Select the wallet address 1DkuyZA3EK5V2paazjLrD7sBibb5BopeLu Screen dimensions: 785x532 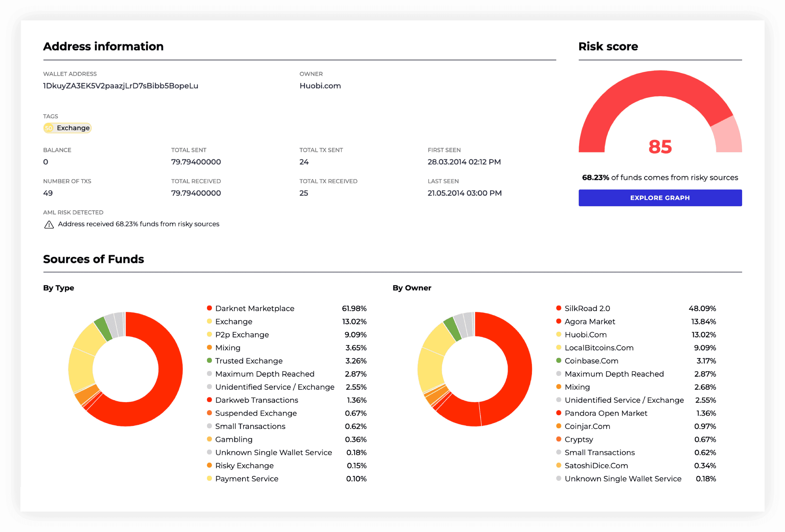click(x=121, y=86)
